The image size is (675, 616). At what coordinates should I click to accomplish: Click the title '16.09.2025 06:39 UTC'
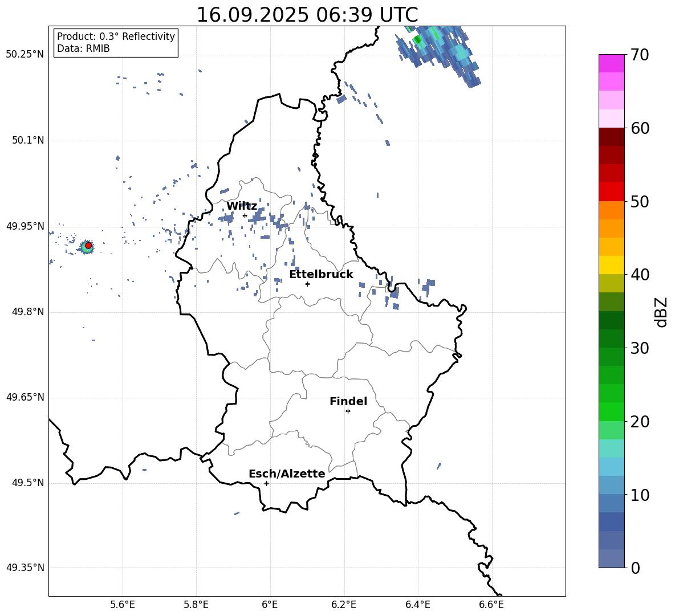pos(307,15)
